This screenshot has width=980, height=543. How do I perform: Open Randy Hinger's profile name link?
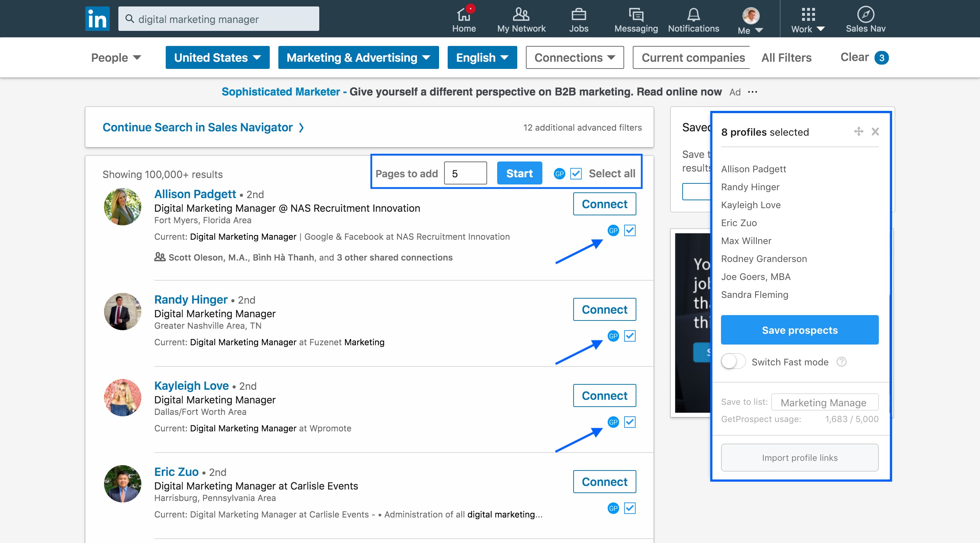(190, 299)
